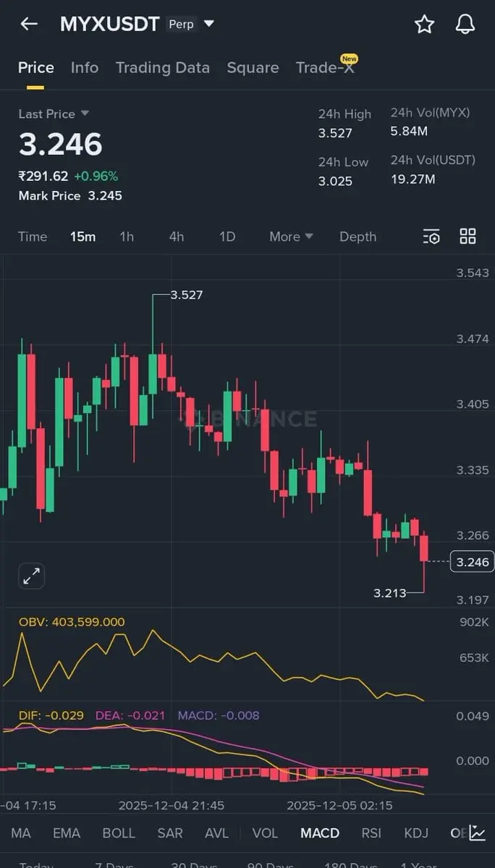Toggle the AVL indicator

coord(217,833)
